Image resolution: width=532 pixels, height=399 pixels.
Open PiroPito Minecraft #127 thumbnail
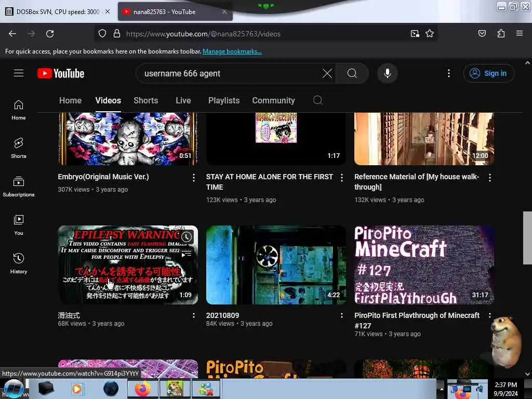[x=424, y=265]
